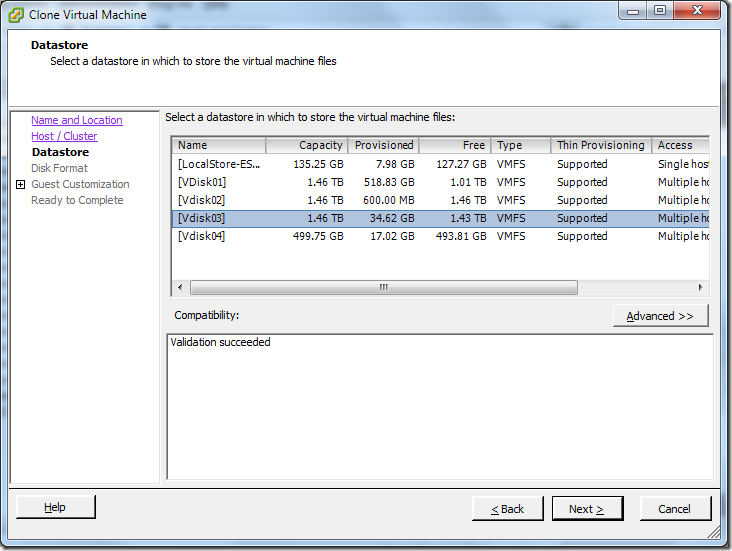Viewport: 732px width, 551px height.
Task: Select the [Vdisk02] datastore
Action: (441, 200)
